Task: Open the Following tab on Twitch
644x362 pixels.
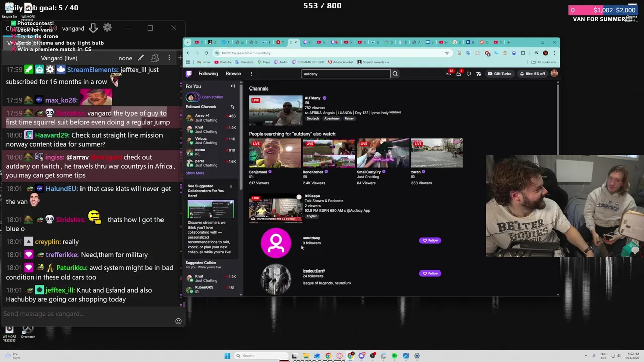Action: [x=208, y=74]
